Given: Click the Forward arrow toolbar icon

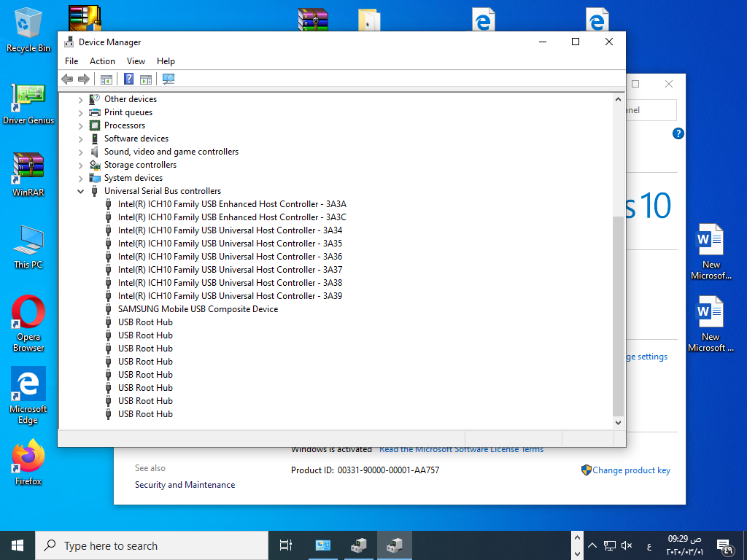Looking at the screenshot, I should pyautogui.click(x=84, y=79).
